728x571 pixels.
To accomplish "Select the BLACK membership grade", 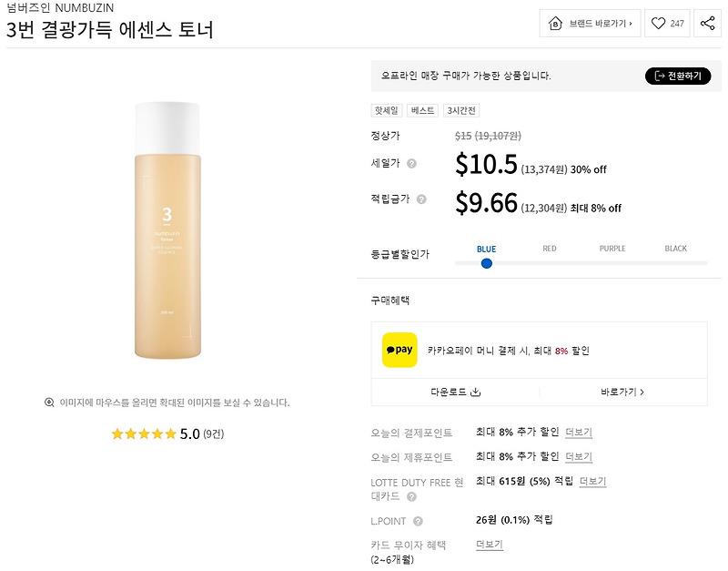I will (x=675, y=249).
